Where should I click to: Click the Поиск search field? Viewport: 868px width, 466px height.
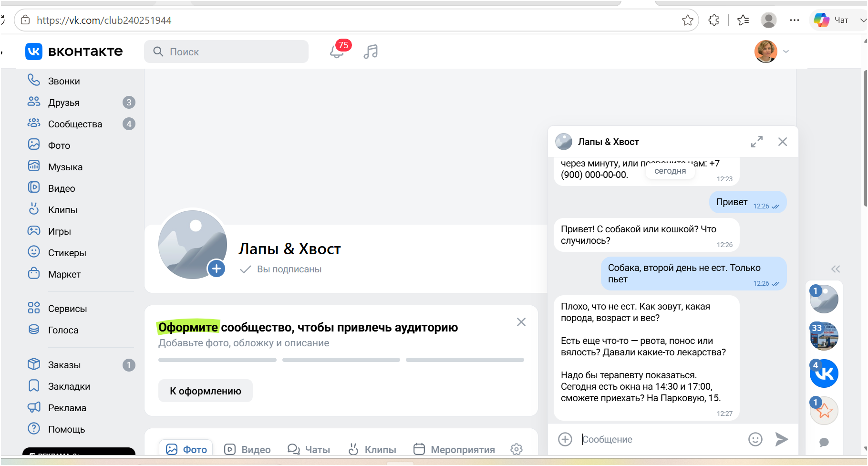coord(226,52)
